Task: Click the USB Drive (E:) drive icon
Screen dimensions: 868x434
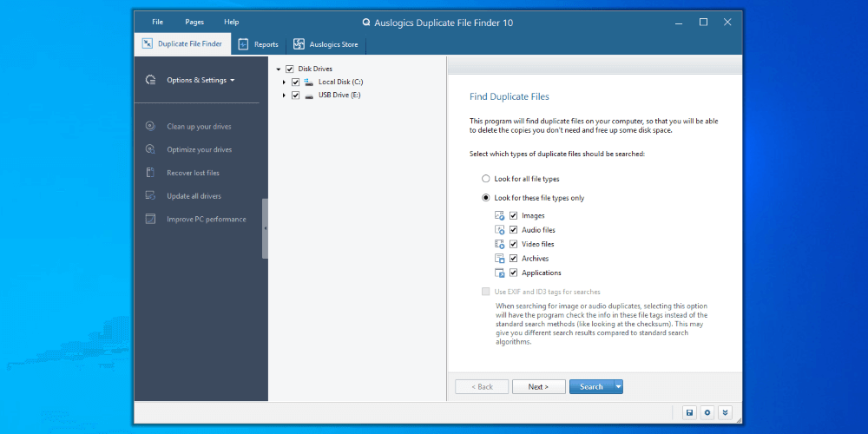Action: pyautogui.click(x=308, y=95)
